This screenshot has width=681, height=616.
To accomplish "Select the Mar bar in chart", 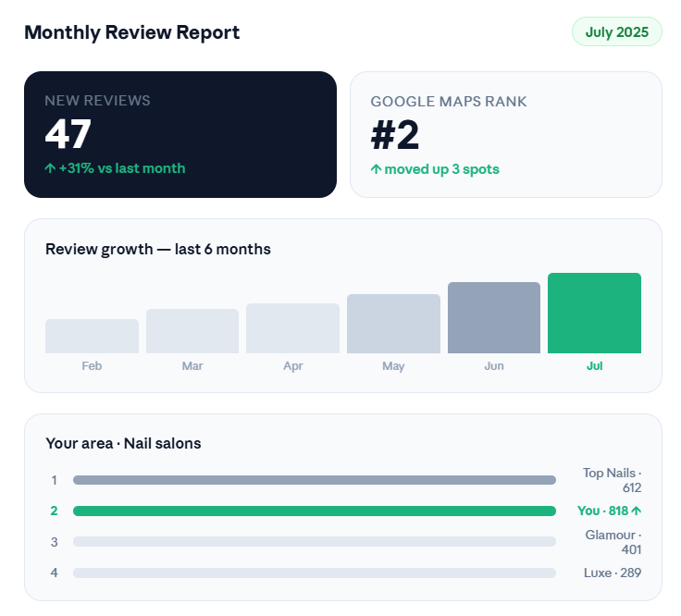I will pos(192,331).
